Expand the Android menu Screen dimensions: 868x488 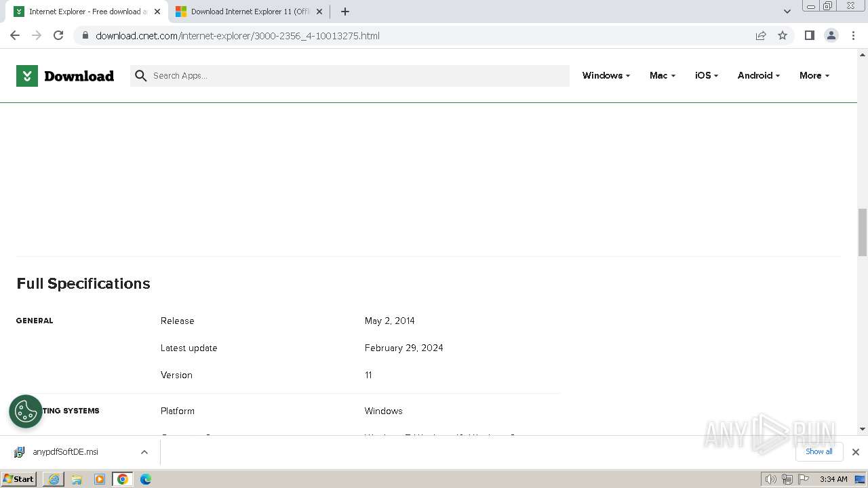point(758,75)
